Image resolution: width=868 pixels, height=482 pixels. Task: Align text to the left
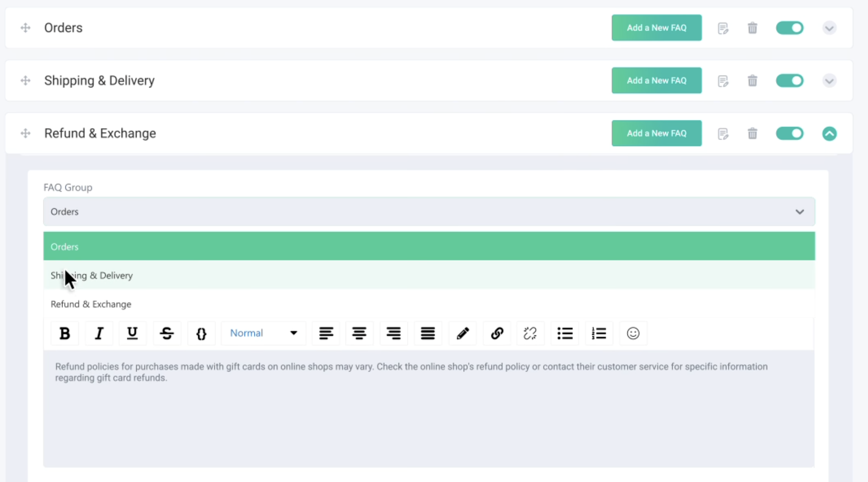pyautogui.click(x=326, y=333)
